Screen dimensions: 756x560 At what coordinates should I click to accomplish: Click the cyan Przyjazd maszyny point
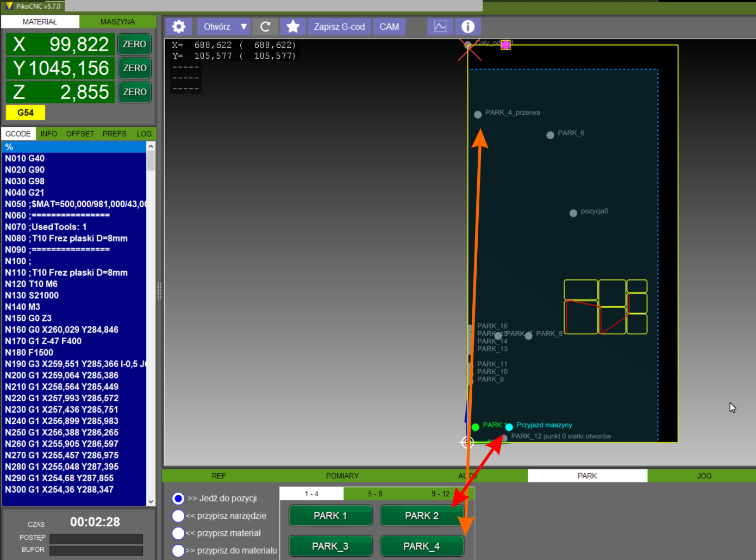pos(509,427)
